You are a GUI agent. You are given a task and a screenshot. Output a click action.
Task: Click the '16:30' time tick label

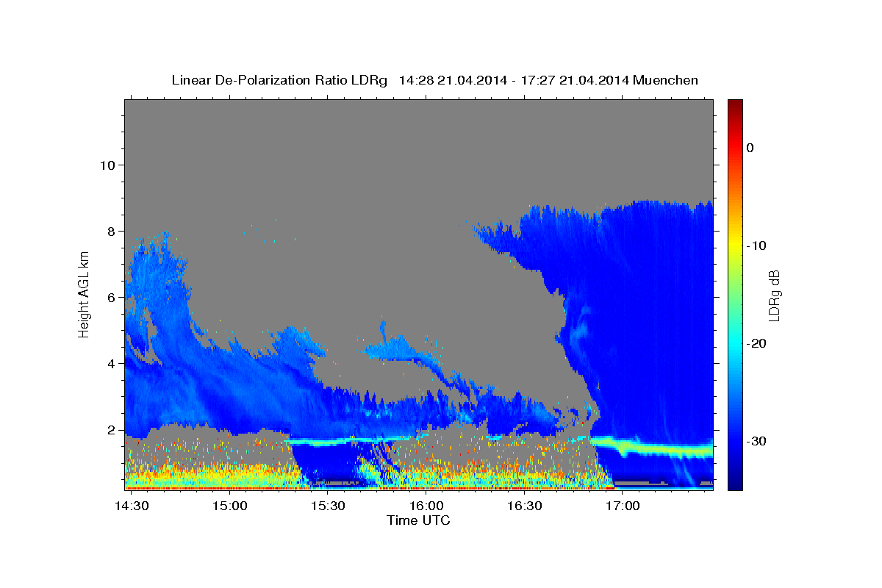526,506
